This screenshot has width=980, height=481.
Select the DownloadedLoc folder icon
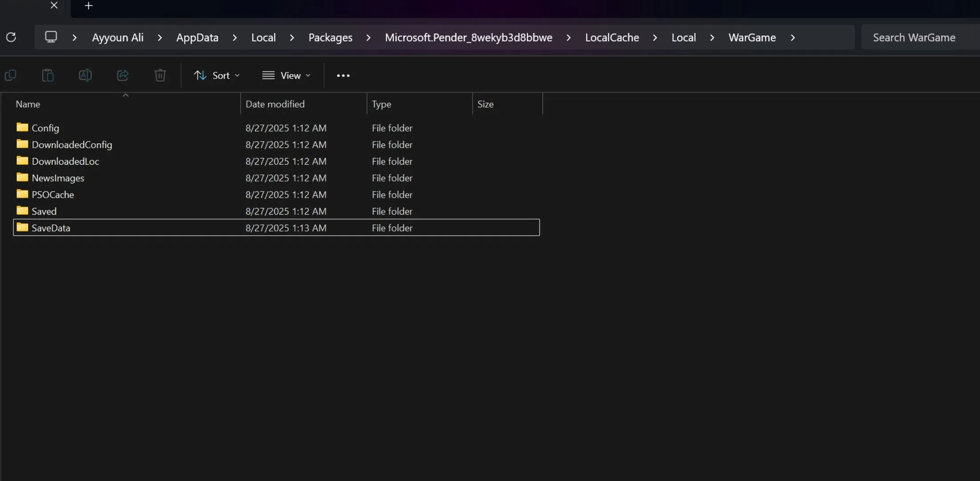pos(22,160)
